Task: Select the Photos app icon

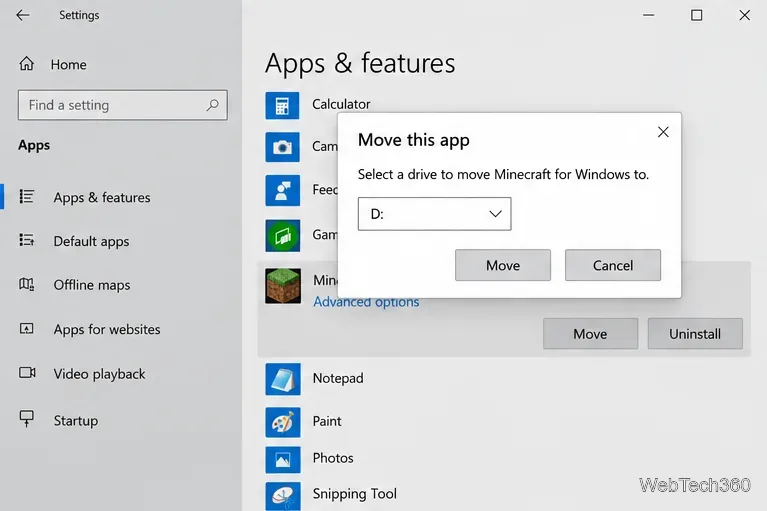Action: click(283, 460)
